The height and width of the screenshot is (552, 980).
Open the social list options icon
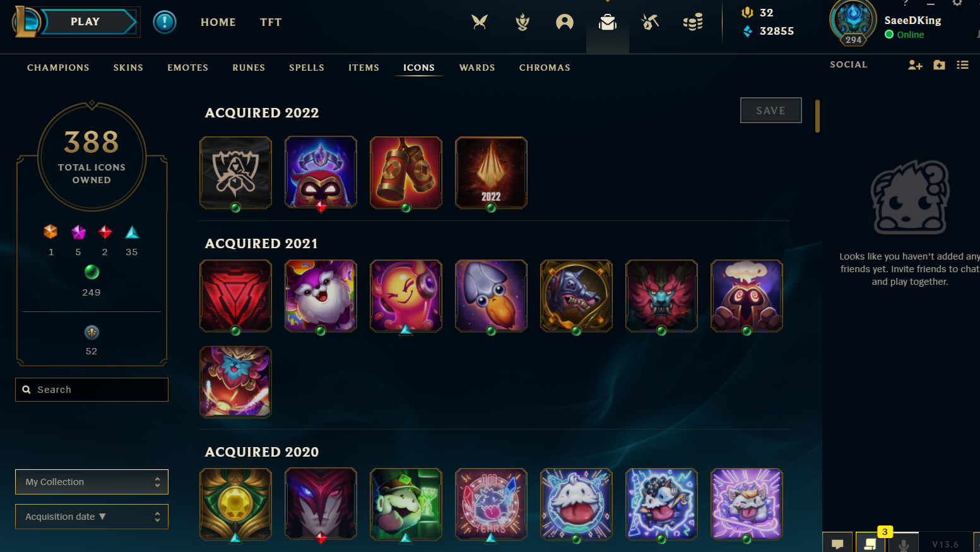(962, 65)
